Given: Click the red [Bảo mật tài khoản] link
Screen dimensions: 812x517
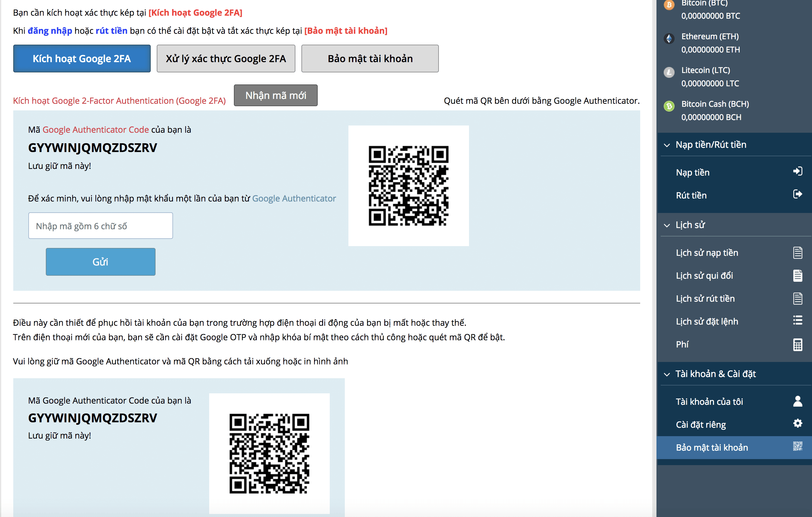Looking at the screenshot, I should pos(346,30).
